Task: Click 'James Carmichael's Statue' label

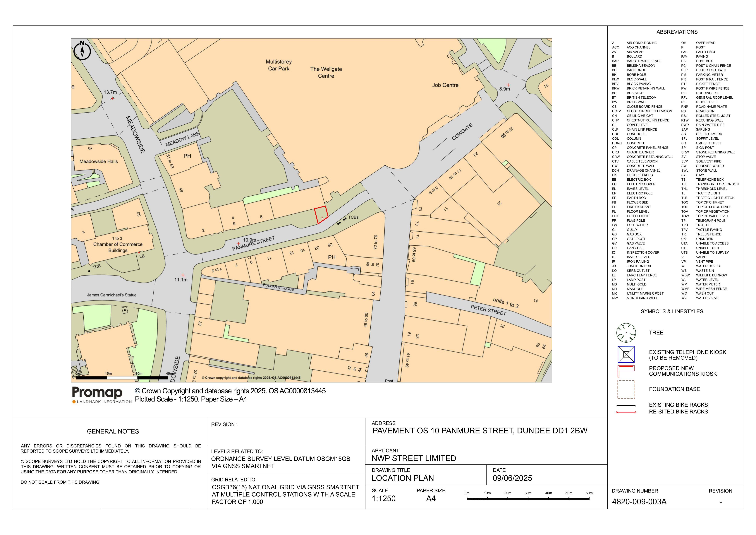Action: [112, 295]
